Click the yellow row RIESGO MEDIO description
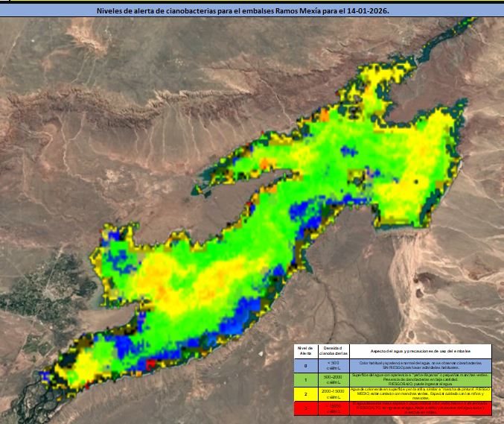 click(416, 393)
